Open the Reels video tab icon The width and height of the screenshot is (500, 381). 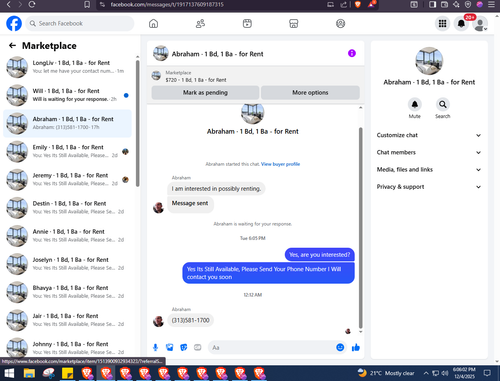[x=247, y=23]
